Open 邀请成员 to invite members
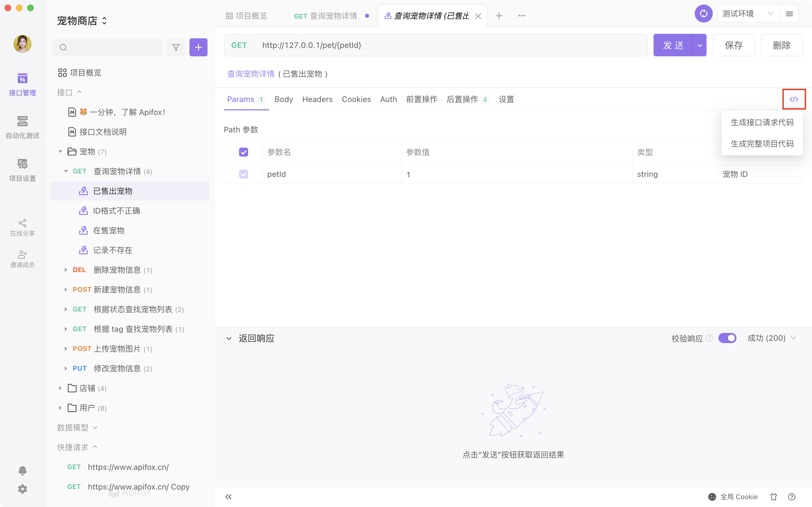 tap(22, 259)
